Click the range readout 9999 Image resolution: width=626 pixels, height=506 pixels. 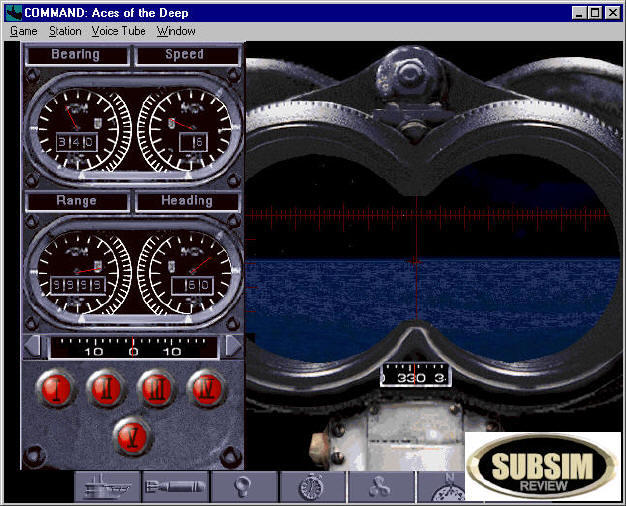(x=78, y=285)
